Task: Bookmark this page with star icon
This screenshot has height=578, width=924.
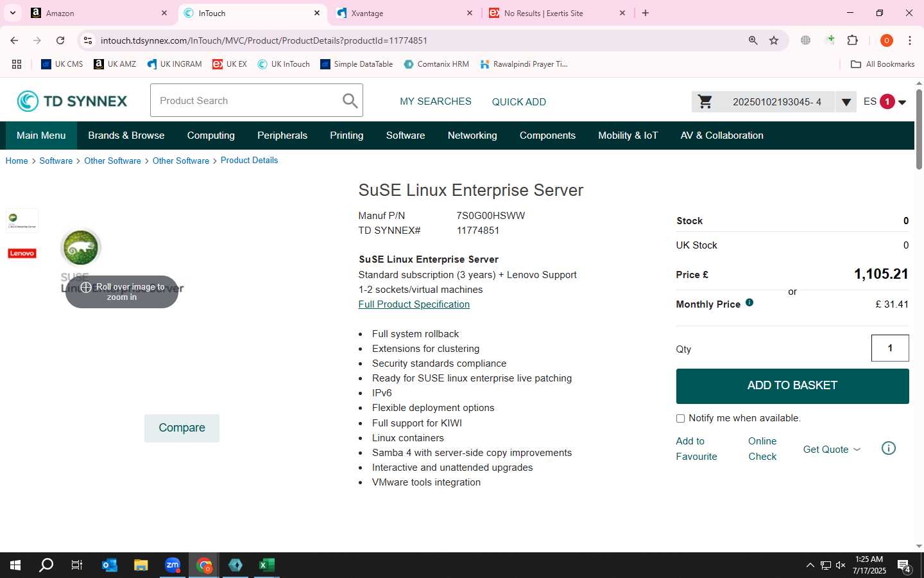Action: 774,40
